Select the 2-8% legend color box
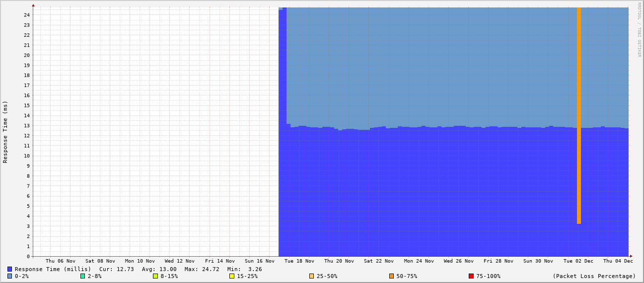This screenshot has height=283, width=644. coord(83,276)
